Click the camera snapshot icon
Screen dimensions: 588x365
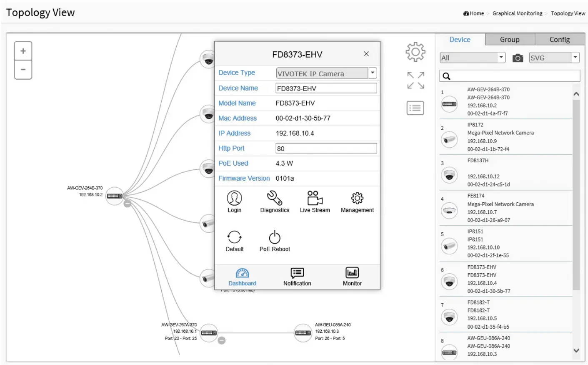click(518, 58)
